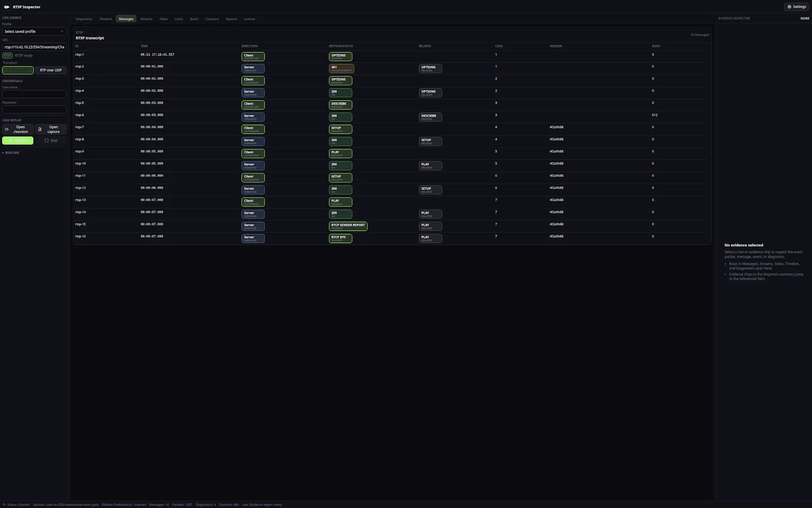Click the RTCP SENDER REPORT chip

coord(348,226)
